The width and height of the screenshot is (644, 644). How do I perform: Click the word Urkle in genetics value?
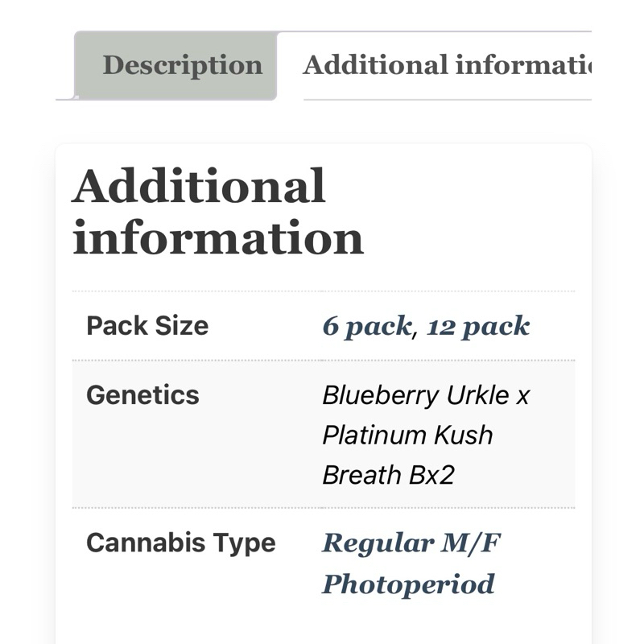pos(477,395)
